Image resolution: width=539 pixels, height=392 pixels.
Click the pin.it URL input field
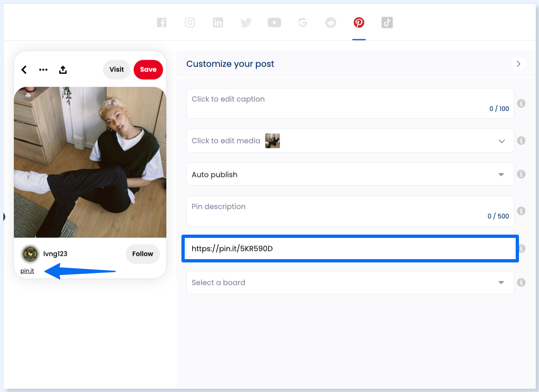[350, 249]
